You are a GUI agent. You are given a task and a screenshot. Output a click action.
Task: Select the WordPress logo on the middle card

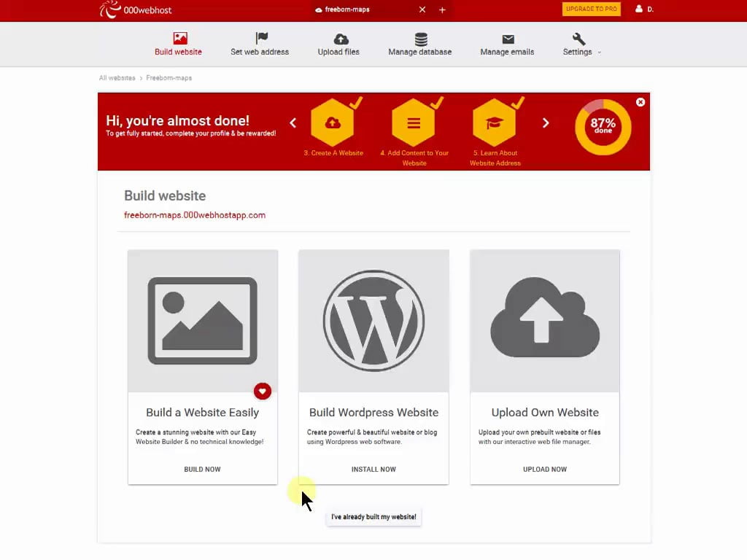click(373, 321)
